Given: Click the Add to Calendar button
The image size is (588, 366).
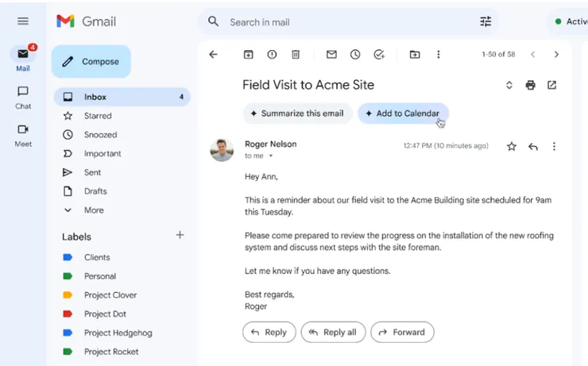Looking at the screenshot, I should 403,114.
